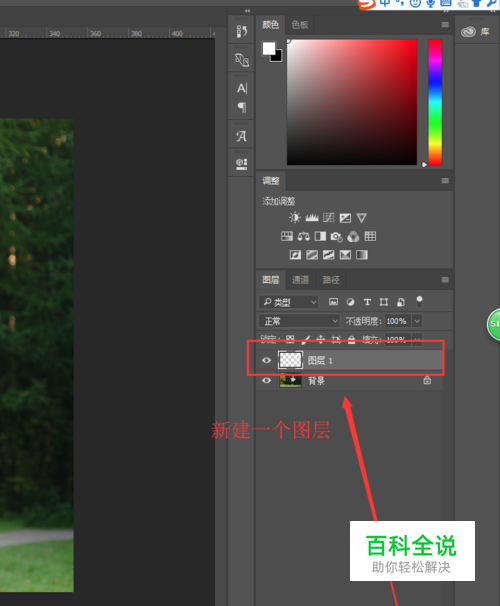Open the Character panel (A| icon)
The image size is (500, 606).
(242, 89)
